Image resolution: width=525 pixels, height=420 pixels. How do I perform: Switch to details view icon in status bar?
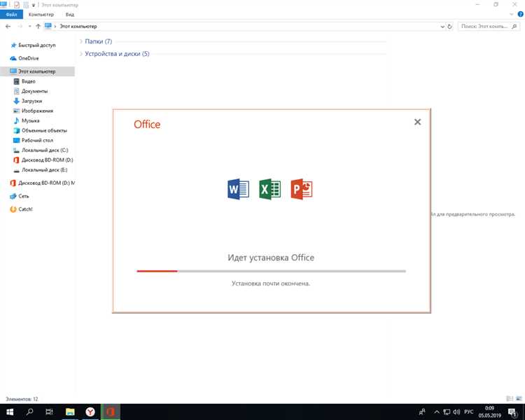[510, 398]
